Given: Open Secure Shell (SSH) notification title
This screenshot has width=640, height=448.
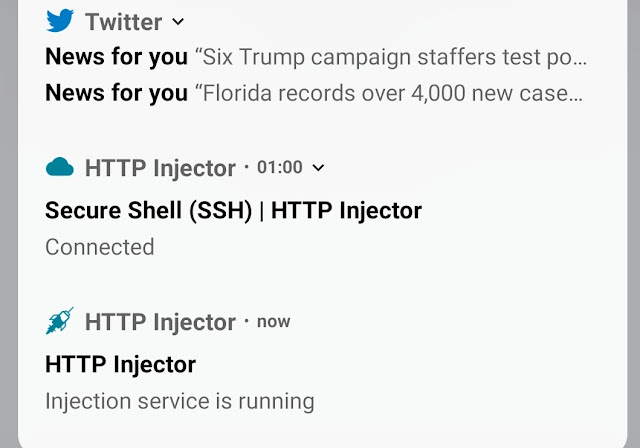Looking at the screenshot, I should pyautogui.click(x=233, y=211).
